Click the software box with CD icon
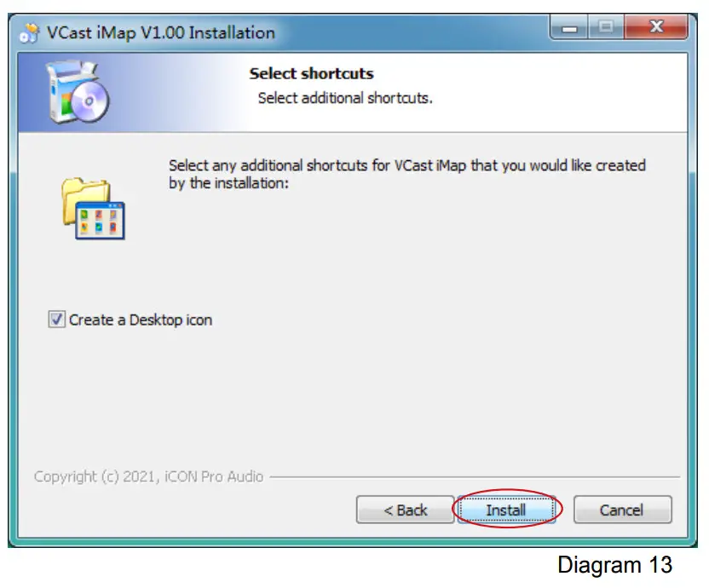The image size is (709, 588). point(78,92)
